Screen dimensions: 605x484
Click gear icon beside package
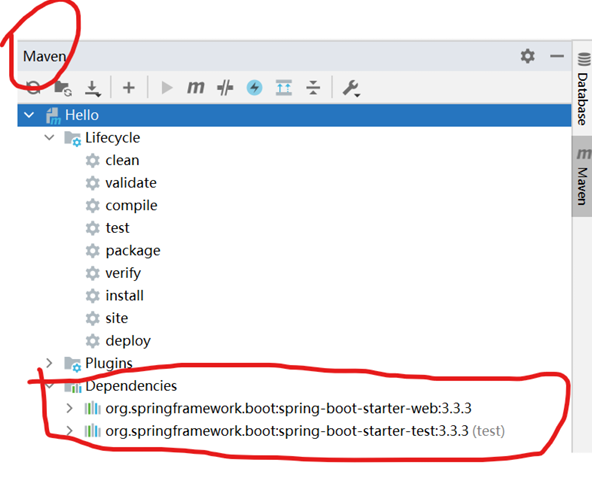pos(93,250)
